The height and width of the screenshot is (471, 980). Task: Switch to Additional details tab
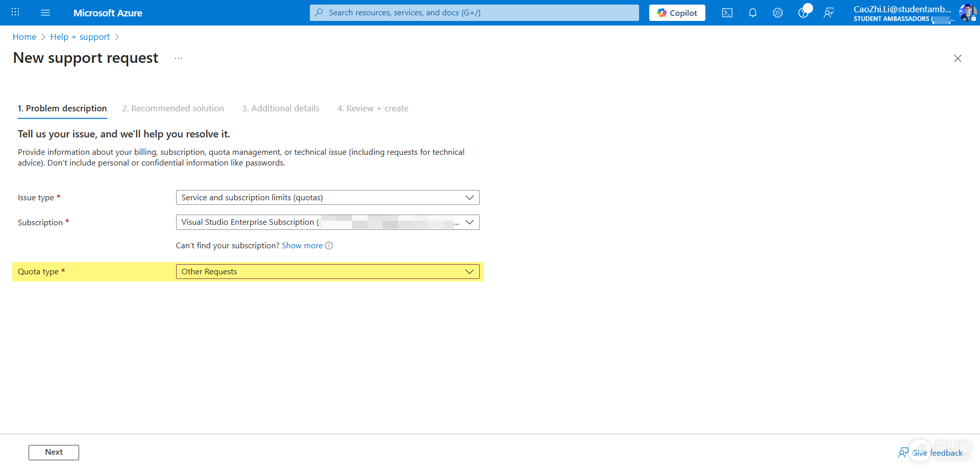pyautogui.click(x=281, y=108)
